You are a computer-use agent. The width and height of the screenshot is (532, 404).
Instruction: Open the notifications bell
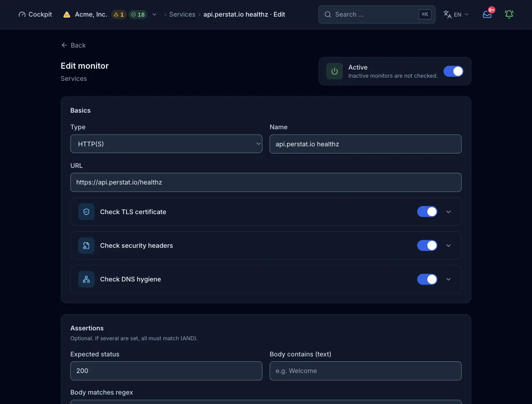509,14
